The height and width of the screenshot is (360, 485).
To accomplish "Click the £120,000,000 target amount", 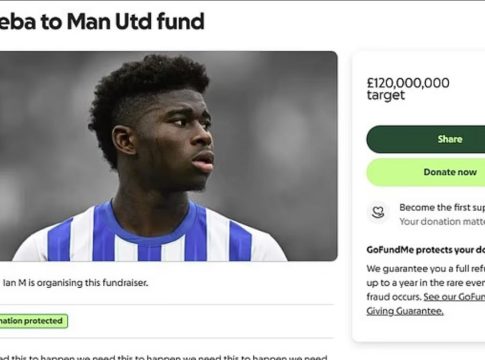I will [x=408, y=83].
